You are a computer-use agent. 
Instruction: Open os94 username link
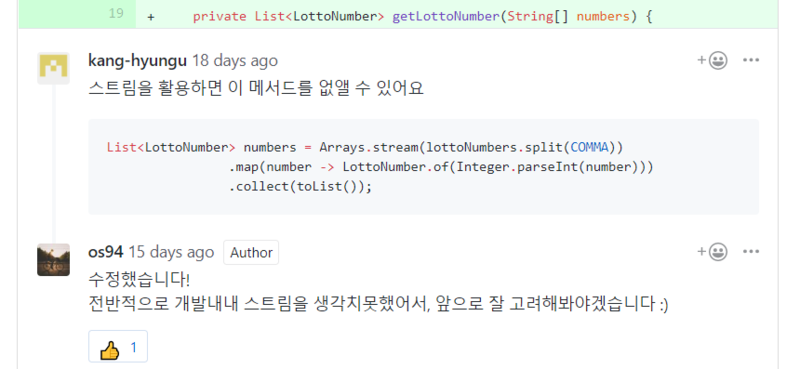(106, 252)
